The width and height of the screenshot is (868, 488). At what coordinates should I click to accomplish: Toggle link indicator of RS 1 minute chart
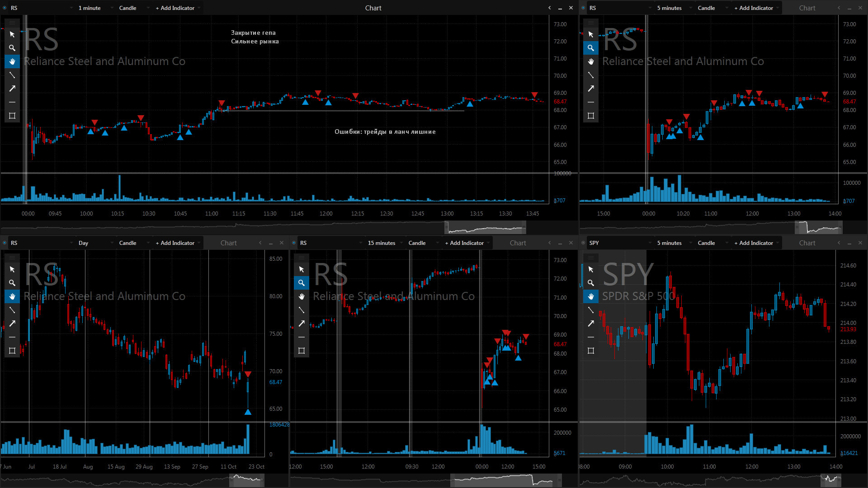5,8
